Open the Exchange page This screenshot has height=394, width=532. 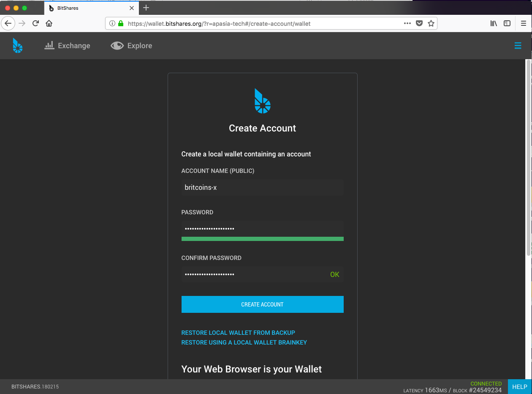coord(68,45)
